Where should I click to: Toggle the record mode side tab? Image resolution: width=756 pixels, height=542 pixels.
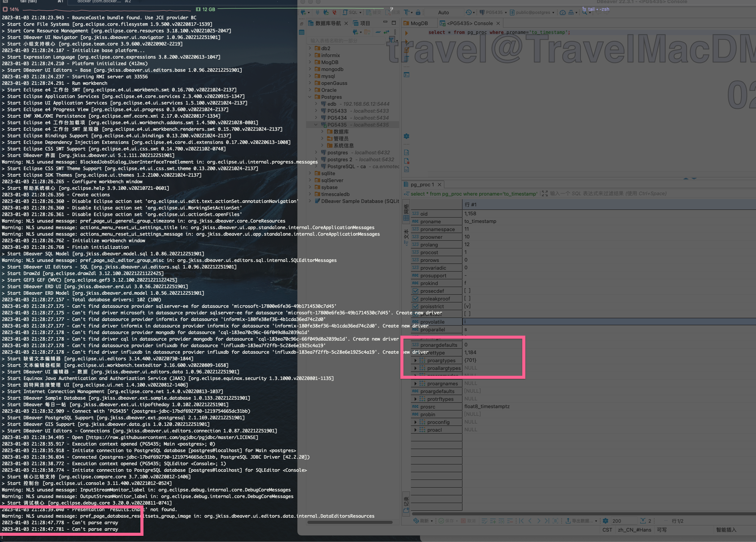406,505
